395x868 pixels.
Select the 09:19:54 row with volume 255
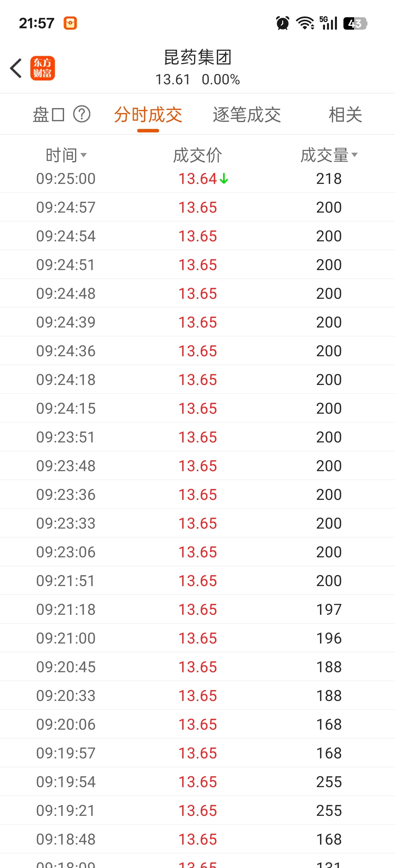point(197,782)
